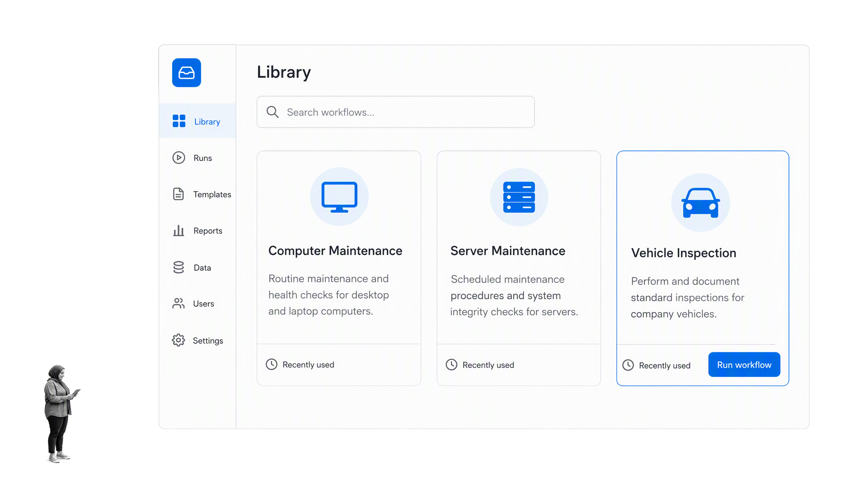
Task: Open the Library menu label in sidebar
Action: pos(207,122)
